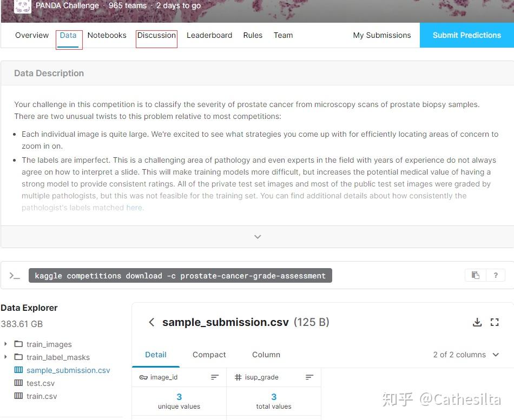514x420 pixels.
Task: Click the sample_submission.csv file title
Action: (226, 322)
